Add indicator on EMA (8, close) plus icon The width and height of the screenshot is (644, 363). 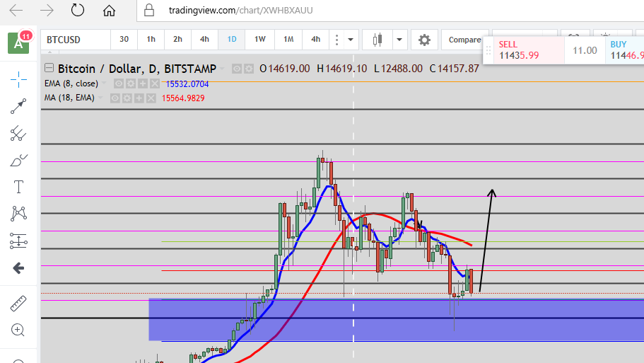[x=143, y=84]
